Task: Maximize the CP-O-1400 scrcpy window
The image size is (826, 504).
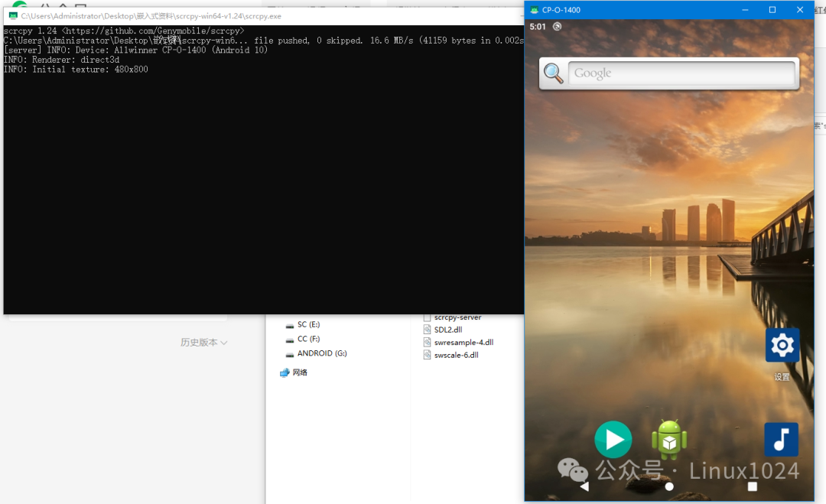Action: tap(772, 10)
